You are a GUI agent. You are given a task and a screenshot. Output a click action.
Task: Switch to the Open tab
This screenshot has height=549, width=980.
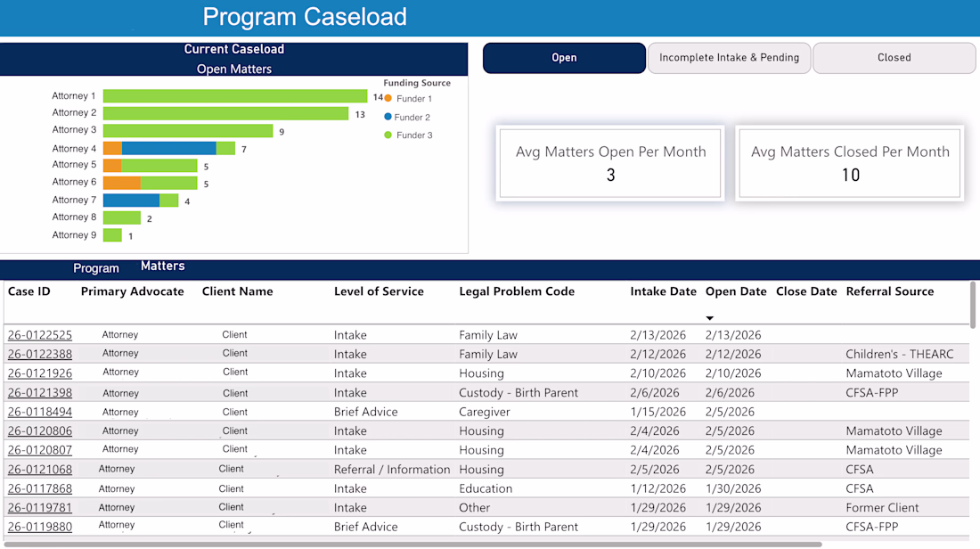point(564,58)
